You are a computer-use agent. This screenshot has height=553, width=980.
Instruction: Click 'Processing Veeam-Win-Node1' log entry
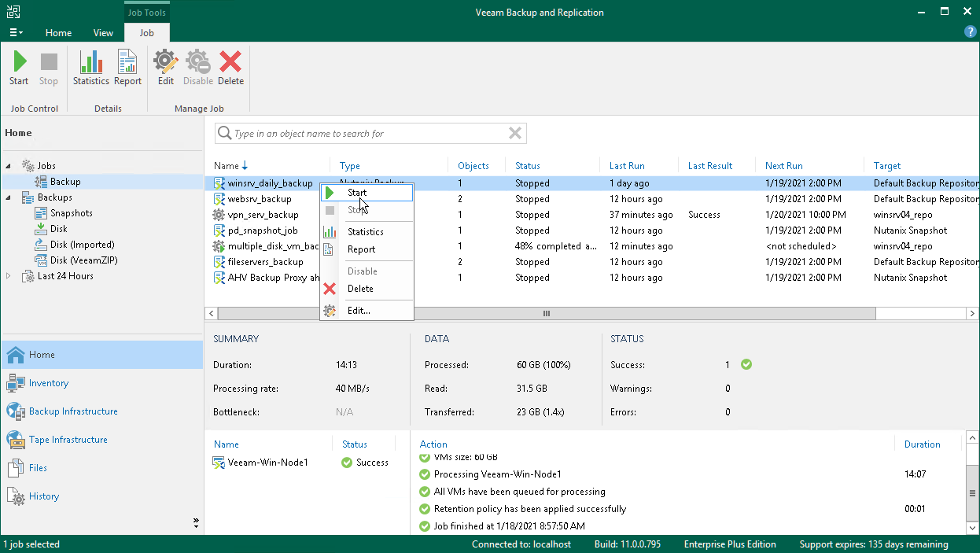498,474
